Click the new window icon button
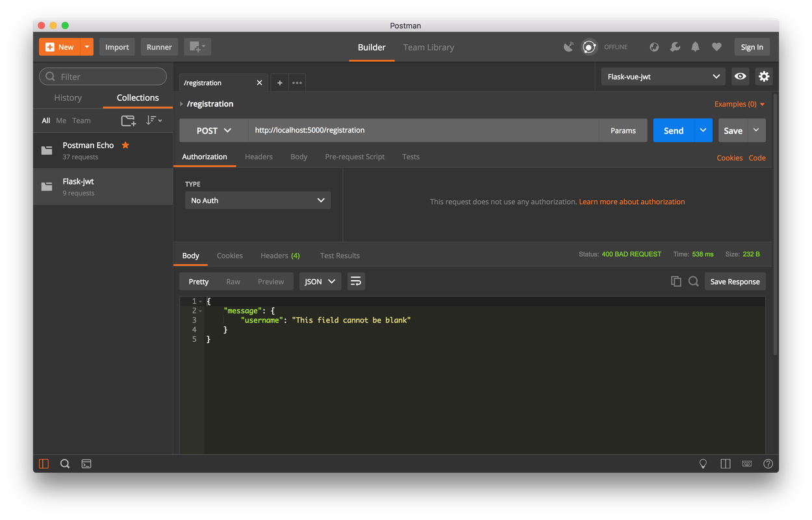The width and height of the screenshot is (812, 520). pyautogui.click(x=197, y=47)
